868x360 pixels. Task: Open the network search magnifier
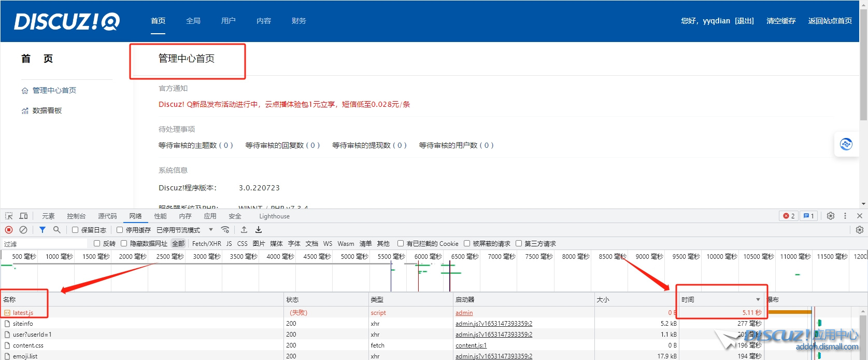(57, 230)
